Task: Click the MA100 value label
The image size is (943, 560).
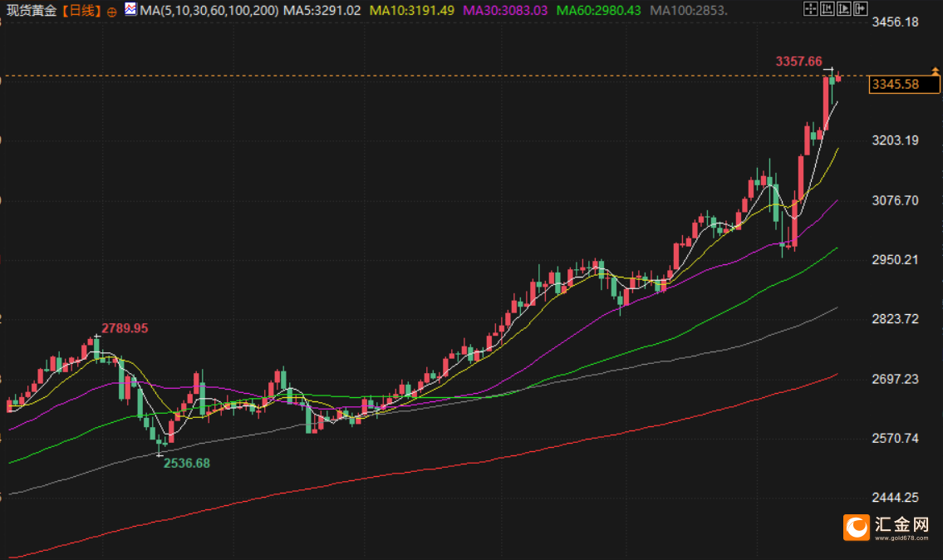Action: tap(689, 11)
